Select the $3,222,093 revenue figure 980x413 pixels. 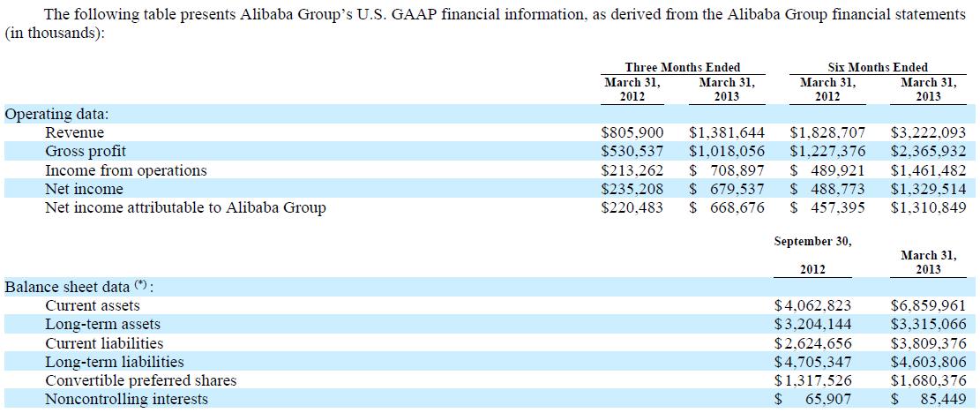pos(928,132)
